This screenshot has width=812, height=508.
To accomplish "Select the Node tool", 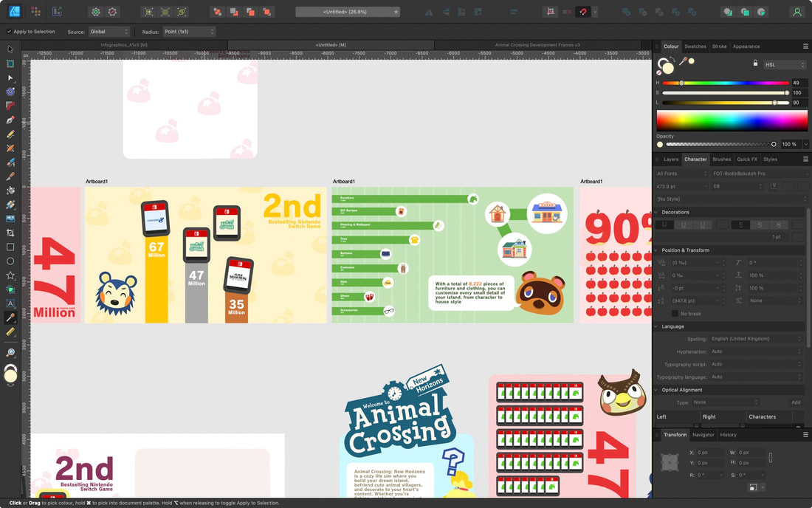I will 10,78.
